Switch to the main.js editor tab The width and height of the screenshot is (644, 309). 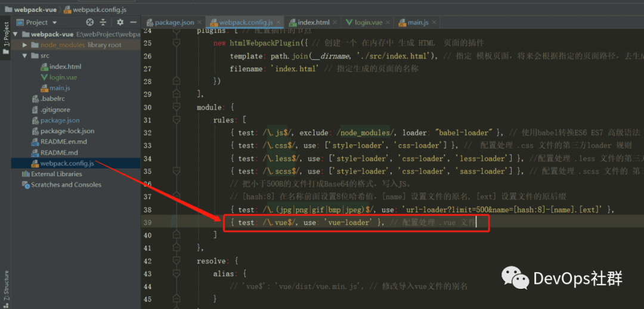click(x=417, y=23)
